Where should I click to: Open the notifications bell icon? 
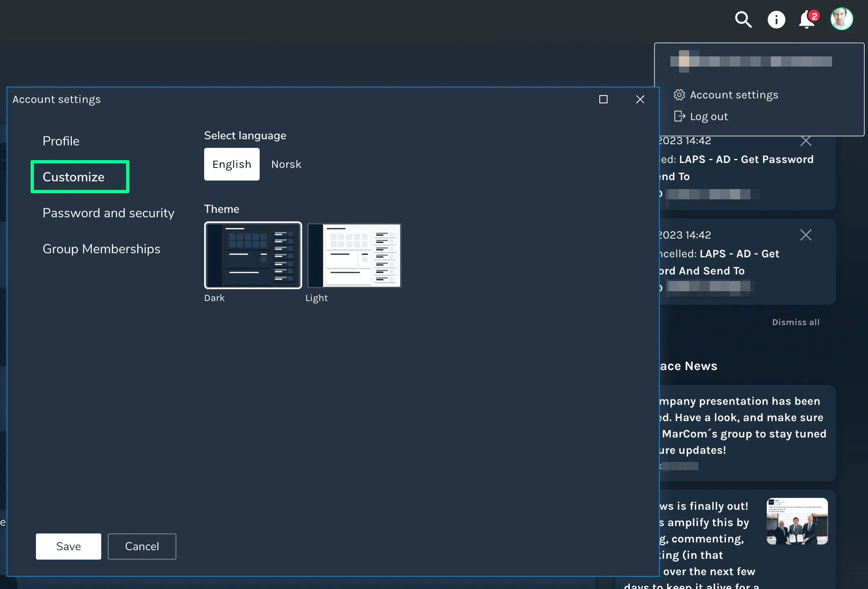pos(807,19)
